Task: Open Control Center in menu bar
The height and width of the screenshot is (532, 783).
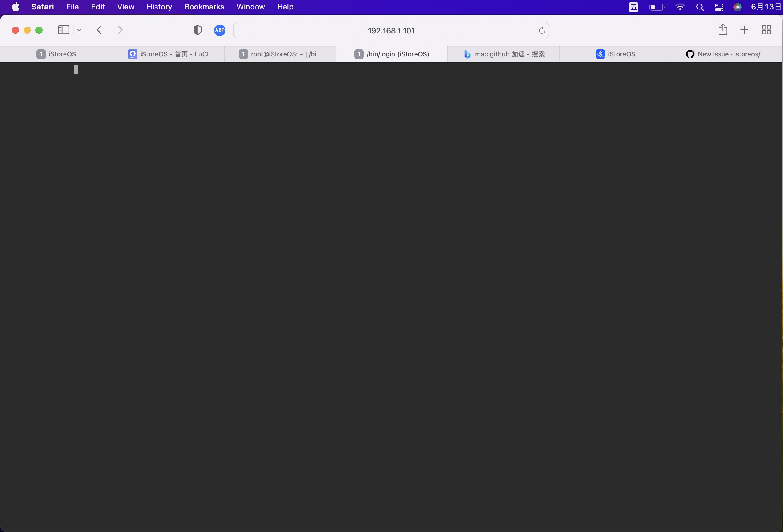Action: click(719, 7)
